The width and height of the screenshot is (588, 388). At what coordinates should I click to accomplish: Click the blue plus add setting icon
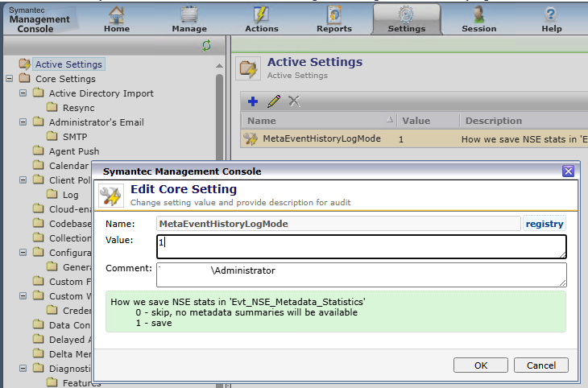click(252, 101)
